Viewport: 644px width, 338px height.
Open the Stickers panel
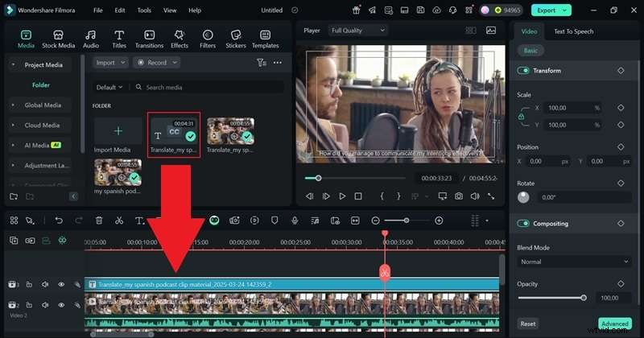click(x=236, y=39)
